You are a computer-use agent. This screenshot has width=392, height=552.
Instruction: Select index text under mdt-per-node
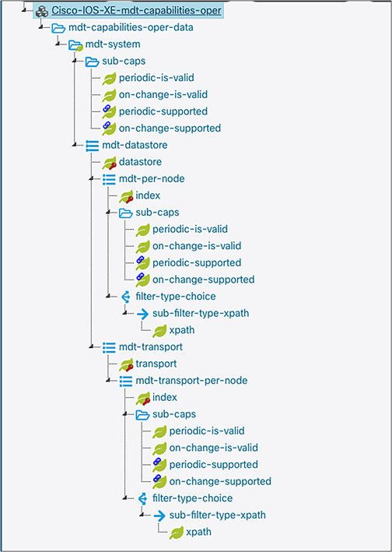(148, 195)
